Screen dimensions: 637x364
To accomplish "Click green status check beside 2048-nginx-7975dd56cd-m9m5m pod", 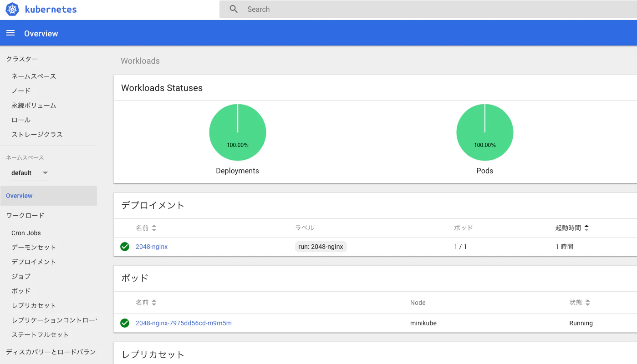I will (125, 323).
